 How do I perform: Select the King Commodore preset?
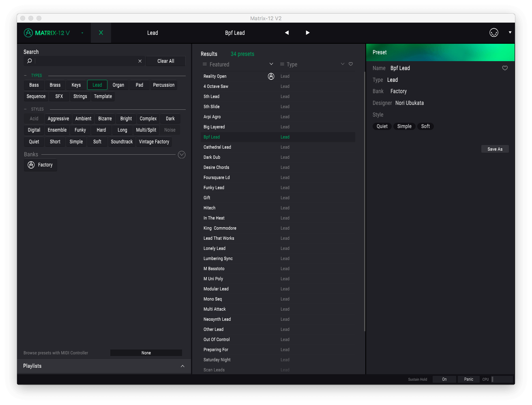pyautogui.click(x=278, y=228)
